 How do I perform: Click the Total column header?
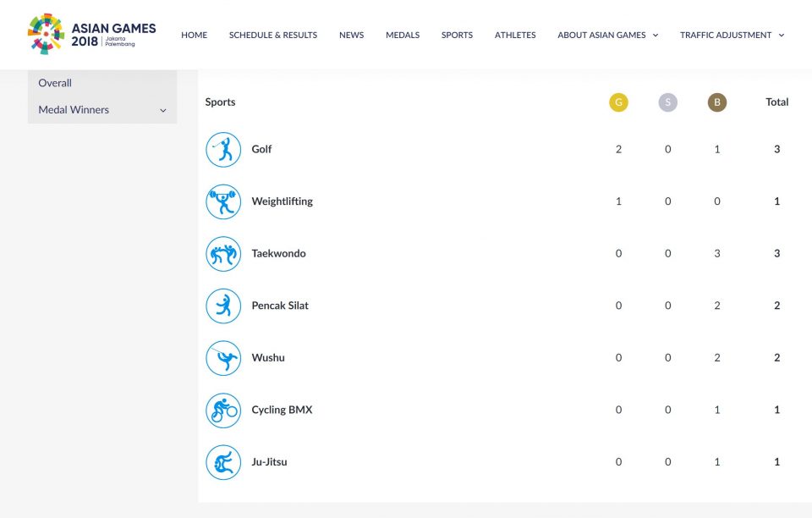tap(776, 102)
